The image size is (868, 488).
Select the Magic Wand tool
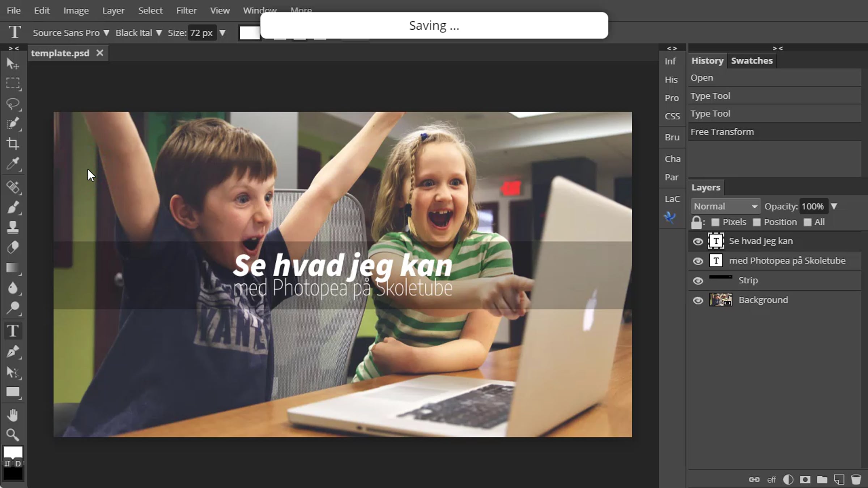tap(13, 124)
